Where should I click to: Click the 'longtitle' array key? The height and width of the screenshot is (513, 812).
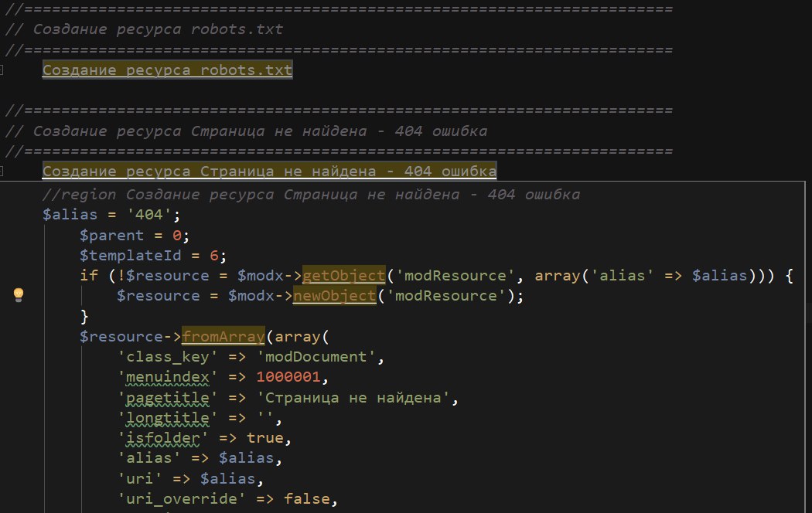(167, 418)
